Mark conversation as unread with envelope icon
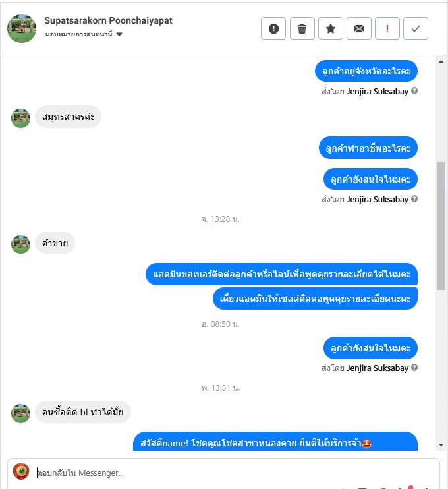The width and height of the screenshot is (448, 489). click(x=359, y=29)
